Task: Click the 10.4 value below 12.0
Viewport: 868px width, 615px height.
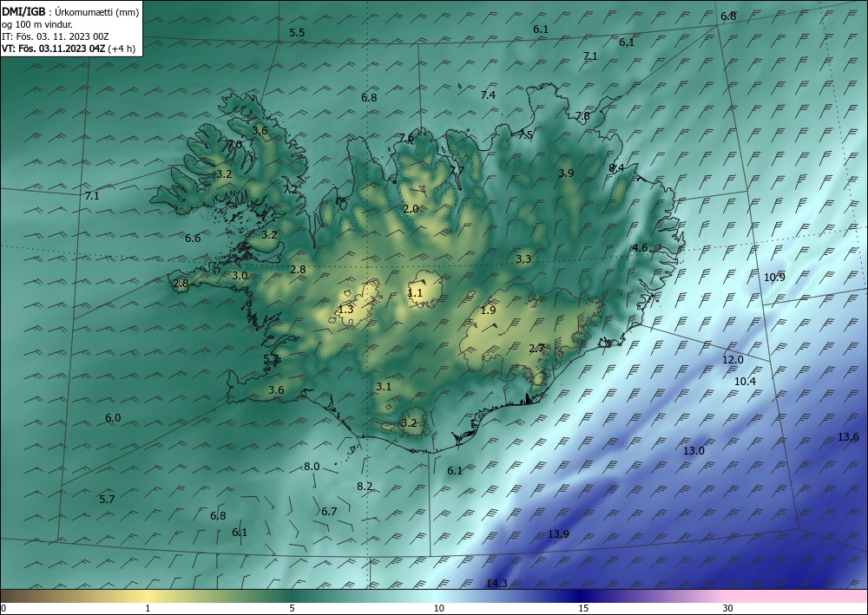Action: [745, 382]
